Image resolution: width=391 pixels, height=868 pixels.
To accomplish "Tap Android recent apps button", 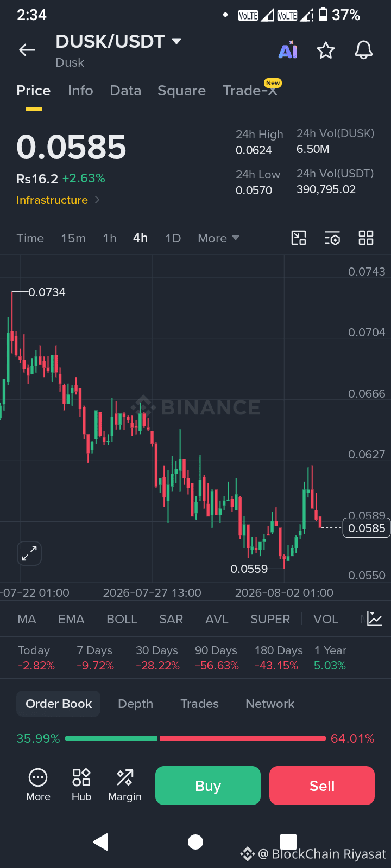I will [288, 842].
